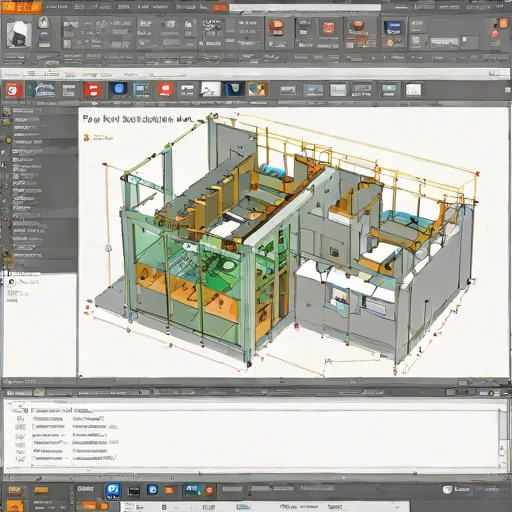
Task: Select the circle marker below the left panel list
Action: click(11, 282)
